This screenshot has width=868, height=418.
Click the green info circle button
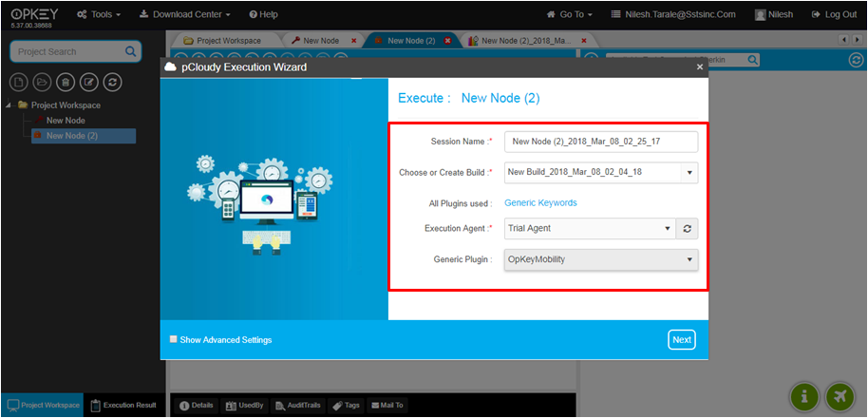[805, 396]
